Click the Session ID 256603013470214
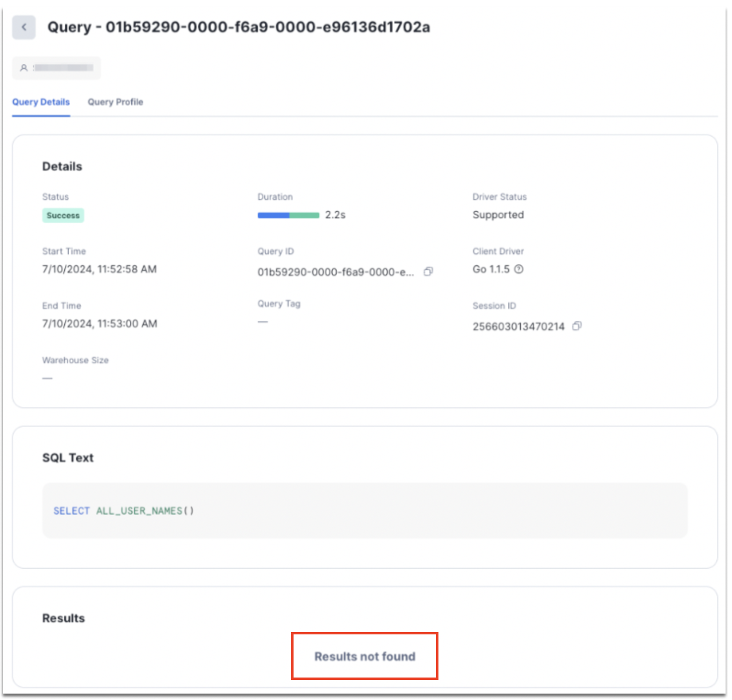 (519, 327)
